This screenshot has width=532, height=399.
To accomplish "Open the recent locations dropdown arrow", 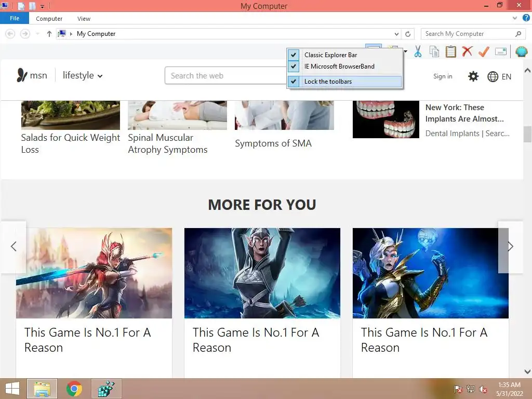I will coord(37,34).
